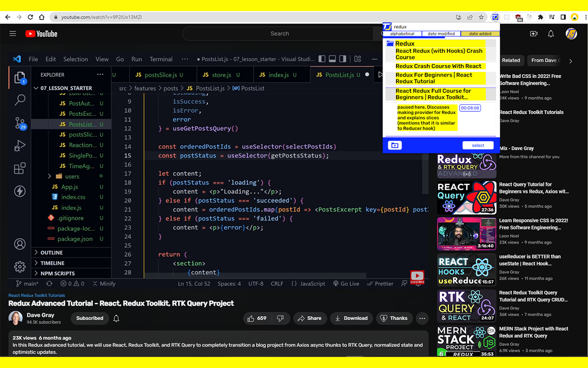This screenshot has height=368, width=588.
Task: Open the browser extensions puzzle icon
Action: [541, 17]
